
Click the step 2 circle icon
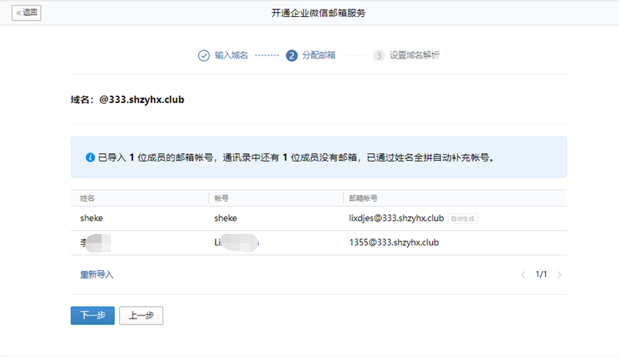[292, 55]
